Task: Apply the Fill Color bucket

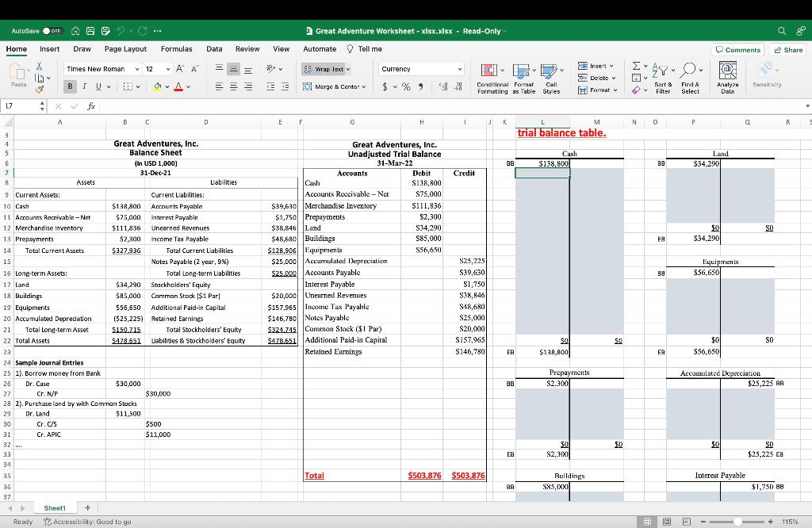Action: [x=158, y=86]
